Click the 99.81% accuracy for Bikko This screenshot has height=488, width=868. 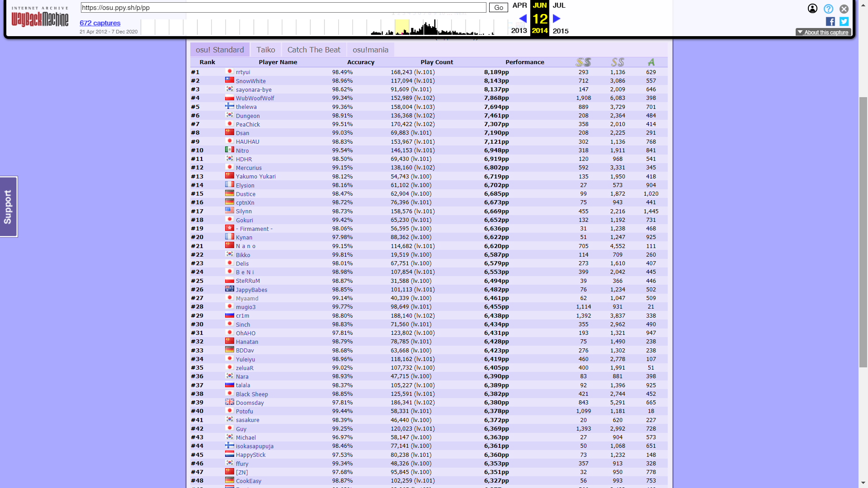tap(342, 255)
